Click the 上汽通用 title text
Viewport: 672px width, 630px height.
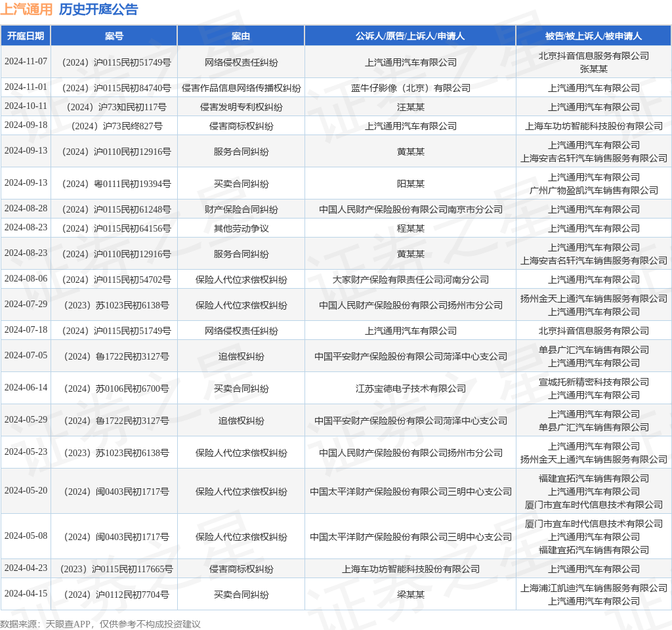(26, 9)
